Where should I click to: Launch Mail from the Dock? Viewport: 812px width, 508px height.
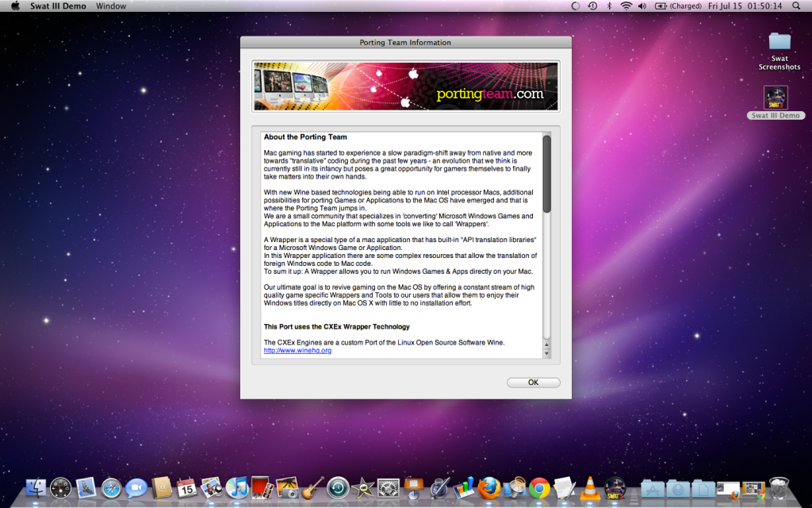(86, 488)
